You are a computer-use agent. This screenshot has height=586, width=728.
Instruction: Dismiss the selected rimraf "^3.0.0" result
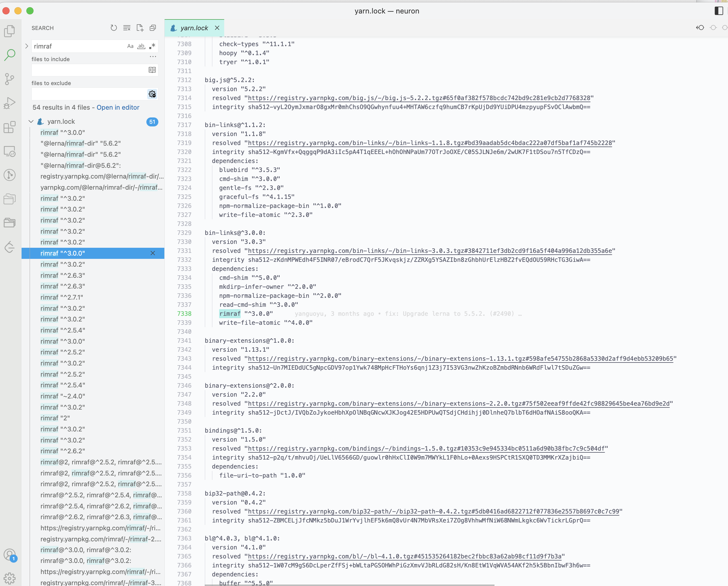(153, 253)
